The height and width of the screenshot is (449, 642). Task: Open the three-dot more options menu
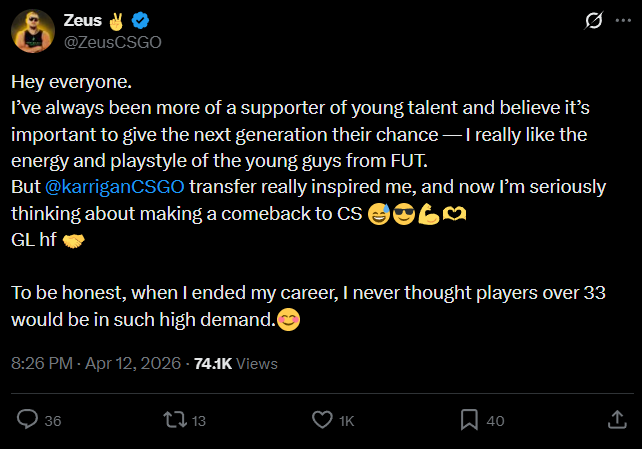(x=621, y=21)
